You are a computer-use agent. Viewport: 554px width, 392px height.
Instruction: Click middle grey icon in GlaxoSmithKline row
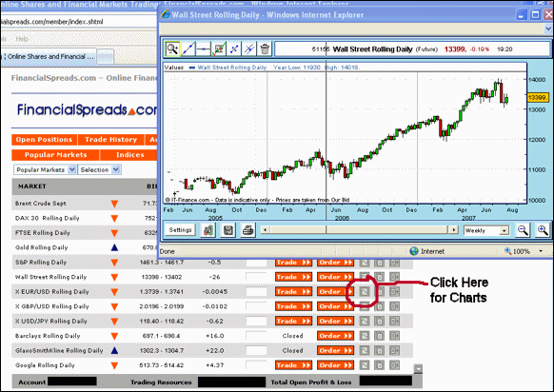(x=379, y=350)
